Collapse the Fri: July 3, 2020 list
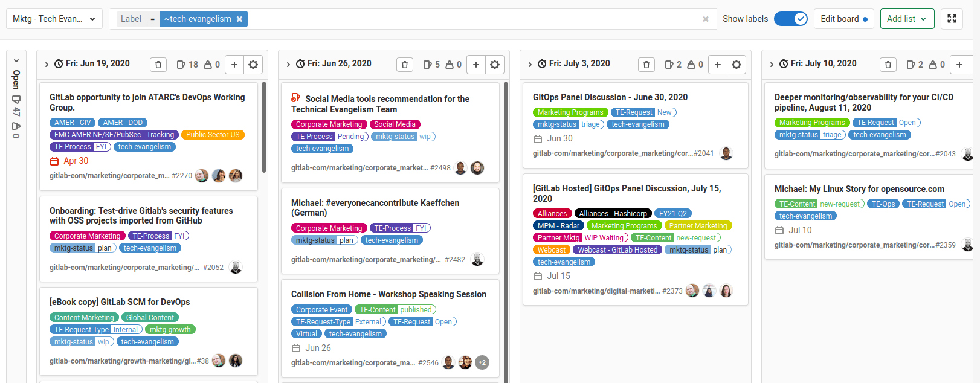The height and width of the screenshot is (383, 980). (x=530, y=64)
